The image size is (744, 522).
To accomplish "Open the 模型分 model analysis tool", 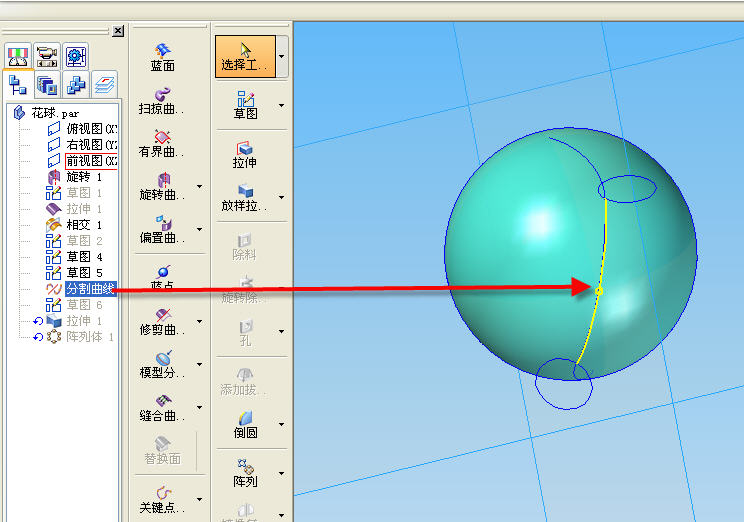I will click(x=162, y=364).
